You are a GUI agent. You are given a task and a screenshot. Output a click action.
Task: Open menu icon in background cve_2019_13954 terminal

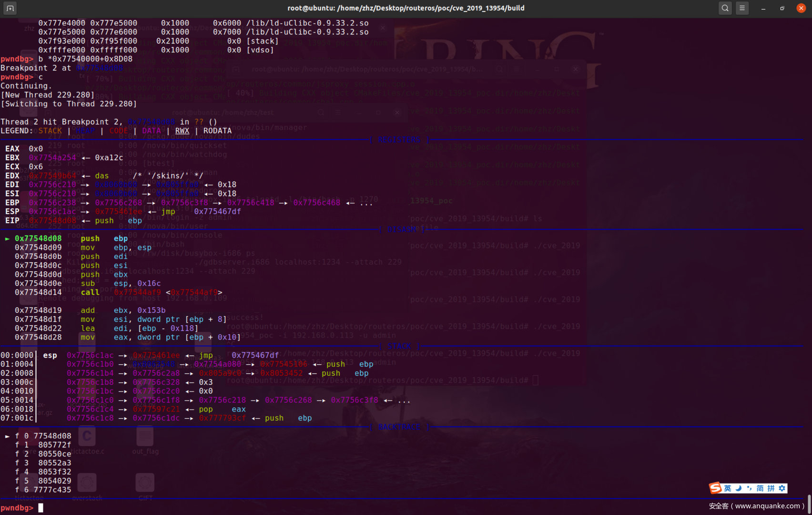[517, 69]
